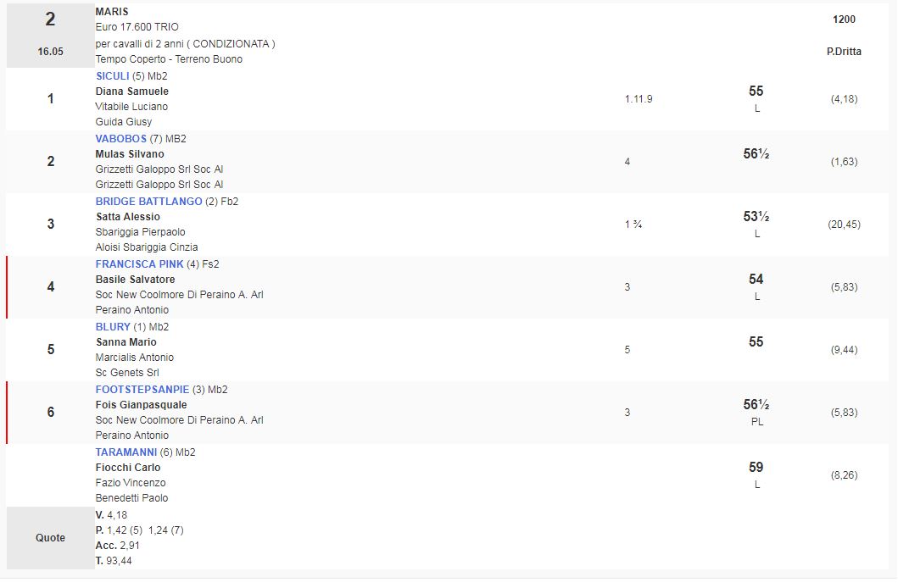Select jockey Basile Salvatore
The image size is (898, 588).
point(135,280)
